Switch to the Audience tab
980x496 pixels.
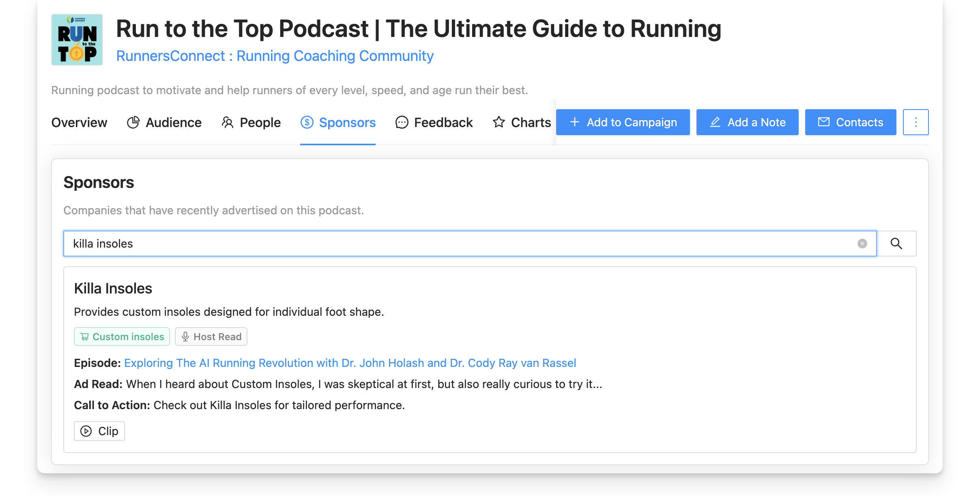point(174,122)
